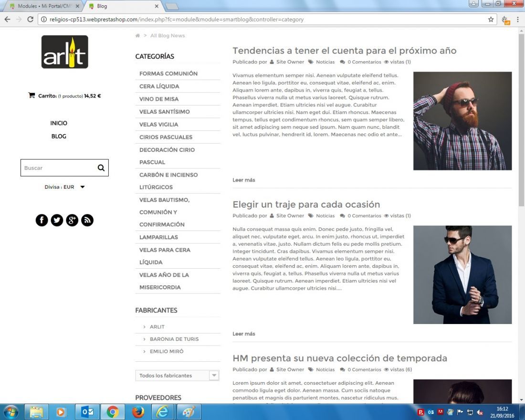Viewport: 525px width, 420px height.
Task: Open media player from taskbar
Action: [x=61, y=411]
